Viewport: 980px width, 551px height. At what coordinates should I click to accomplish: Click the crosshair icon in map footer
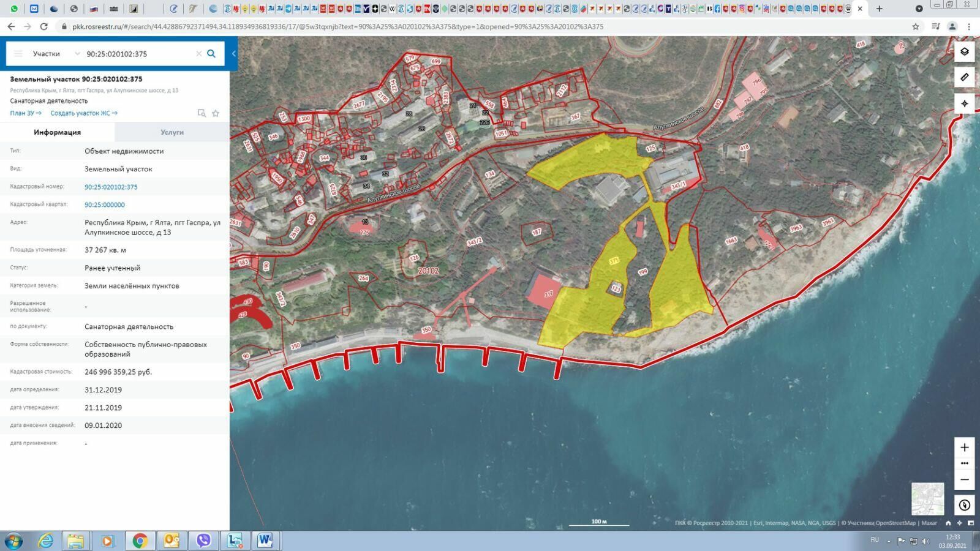coord(959,523)
